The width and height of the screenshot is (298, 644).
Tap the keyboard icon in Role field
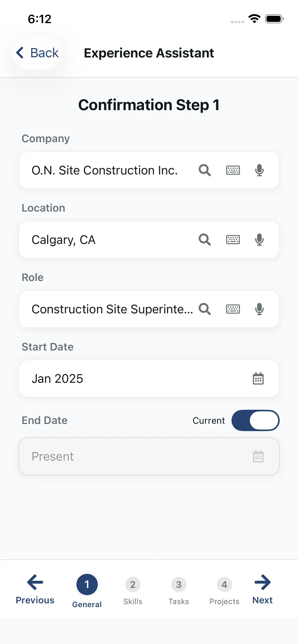click(233, 309)
